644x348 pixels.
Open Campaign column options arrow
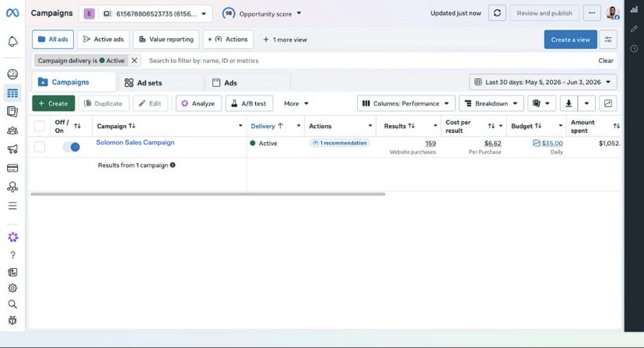point(240,126)
